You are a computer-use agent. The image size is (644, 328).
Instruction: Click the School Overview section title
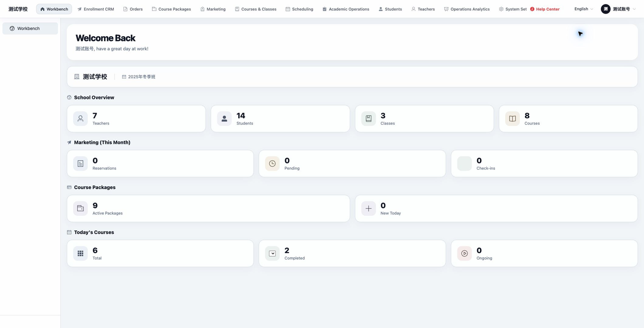pos(94,97)
